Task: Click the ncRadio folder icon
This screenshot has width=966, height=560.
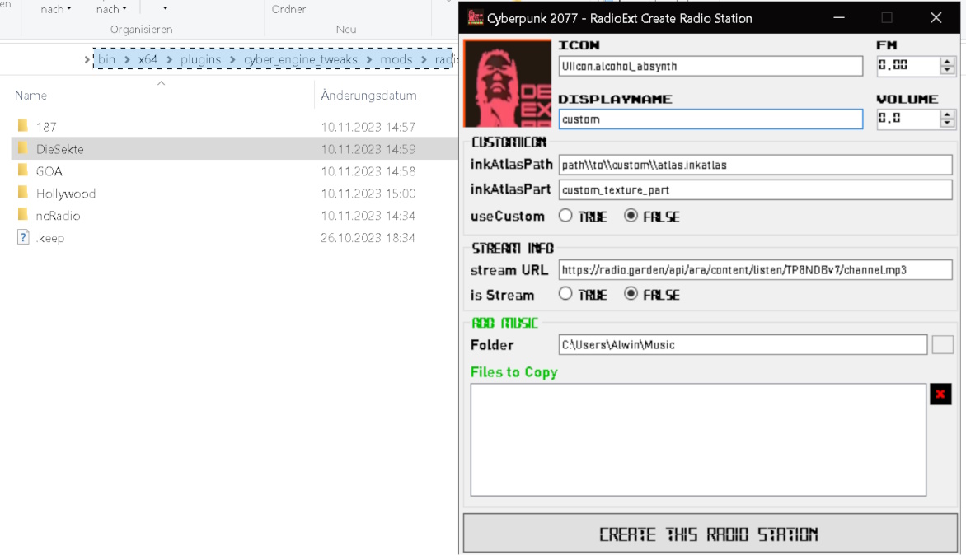Action: click(23, 215)
